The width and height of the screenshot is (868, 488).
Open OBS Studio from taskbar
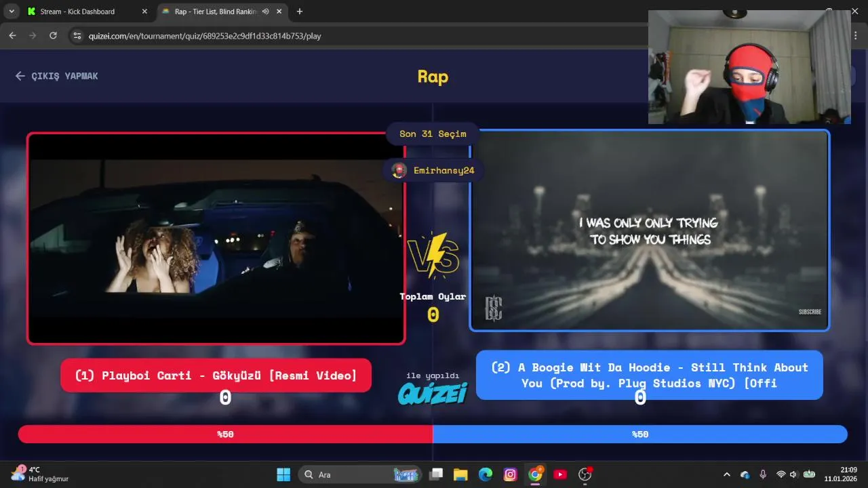pyautogui.click(x=585, y=474)
